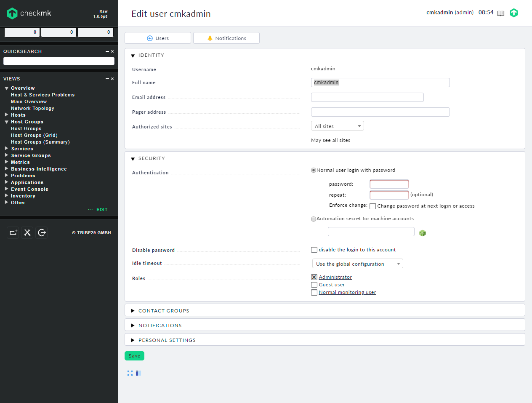Minimize the Views snapin
The image size is (532, 403).
(107, 79)
